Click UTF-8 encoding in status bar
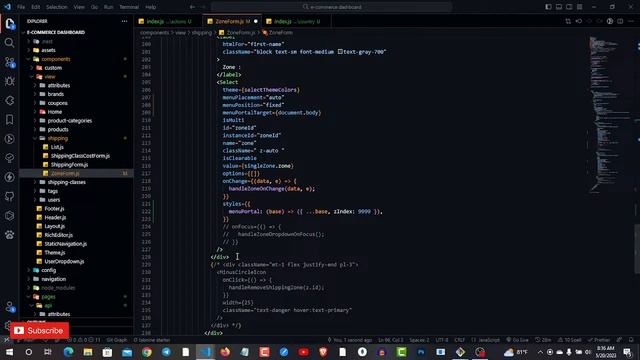Image resolution: width=640 pixels, height=360 pixels. (x=442, y=340)
